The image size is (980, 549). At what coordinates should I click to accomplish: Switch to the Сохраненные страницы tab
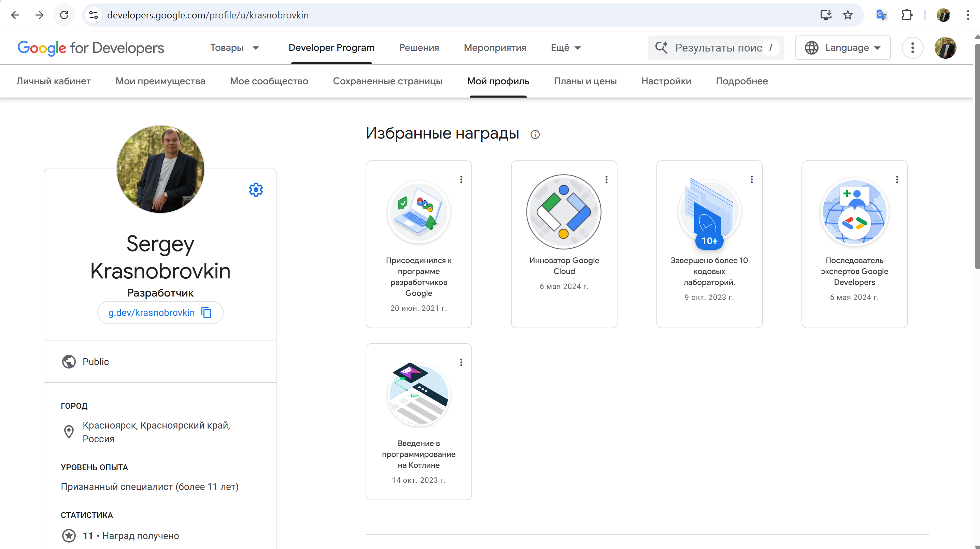(x=388, y=81)
